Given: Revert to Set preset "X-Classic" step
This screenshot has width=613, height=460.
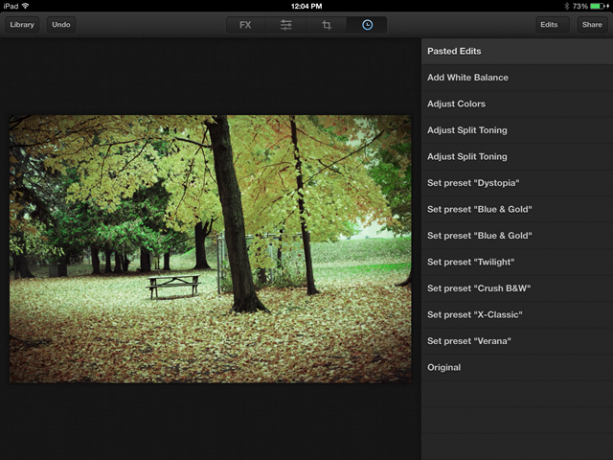Looking at the screenshot, I should [x=517, y=315].
